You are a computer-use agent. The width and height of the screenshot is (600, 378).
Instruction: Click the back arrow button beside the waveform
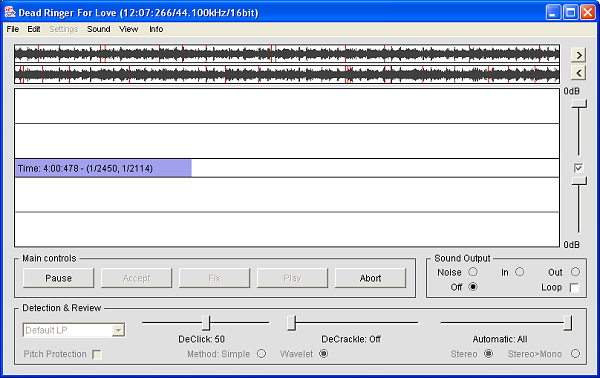coord(579,72)
